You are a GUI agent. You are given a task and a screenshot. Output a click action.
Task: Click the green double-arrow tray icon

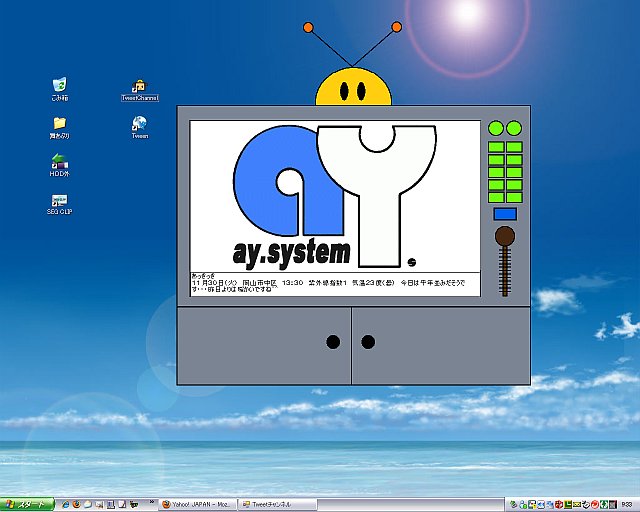click(604, 504)
